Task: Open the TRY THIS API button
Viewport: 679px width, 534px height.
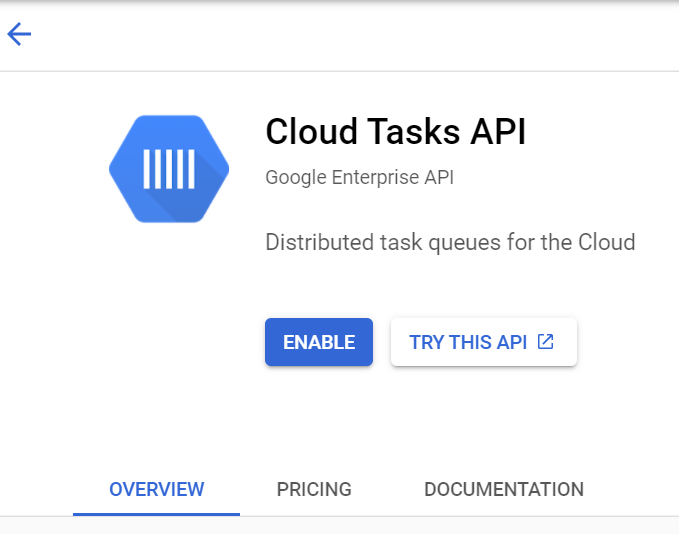Action: (484, 342)
